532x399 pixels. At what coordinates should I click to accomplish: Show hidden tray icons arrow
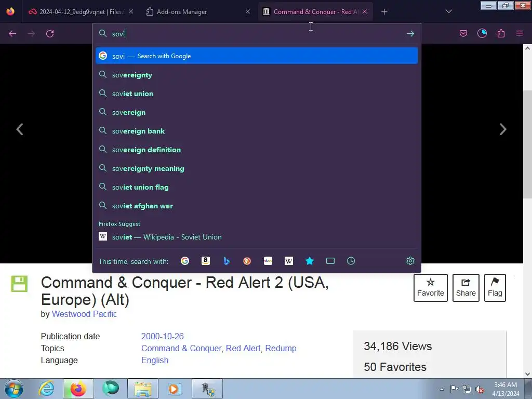[442, 389]
